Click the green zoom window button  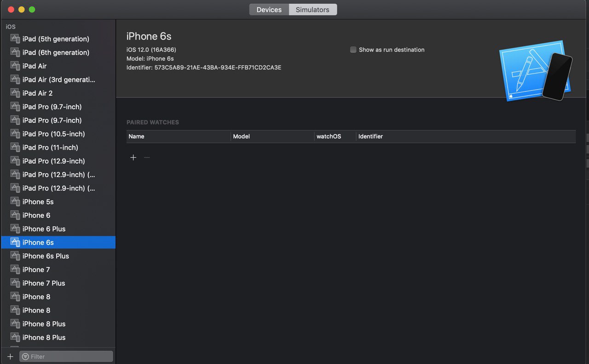tap(32, 10)
